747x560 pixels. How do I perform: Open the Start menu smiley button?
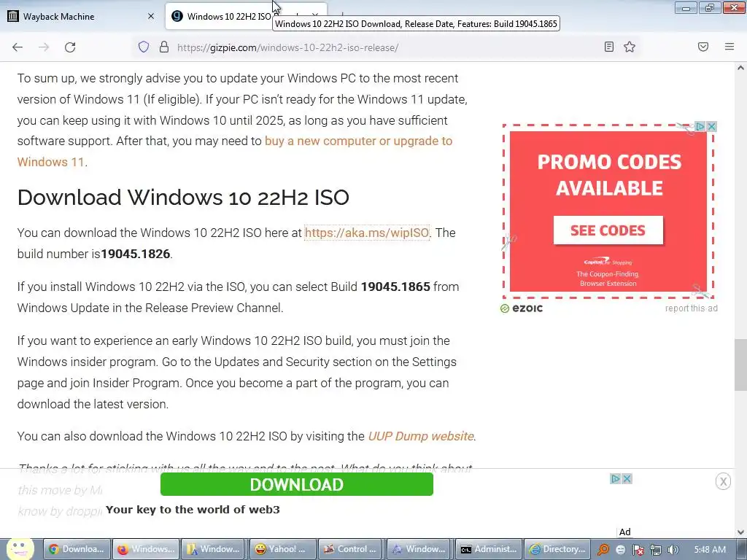click(20, 550)
